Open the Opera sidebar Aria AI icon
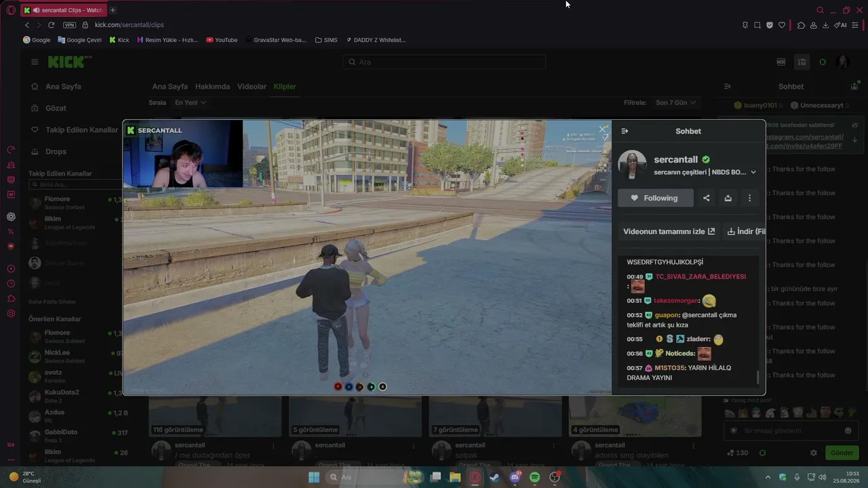Viewport: 868px width, 488px height. (x=11, y=217)
